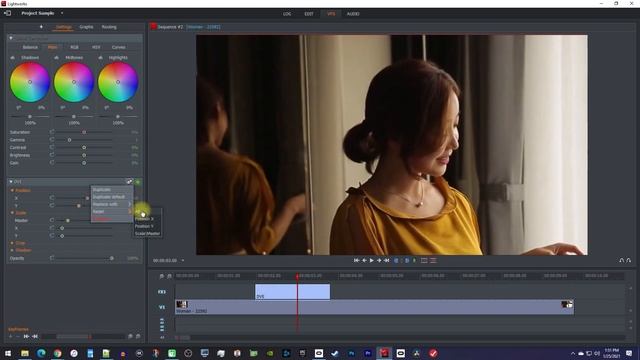
Task: Click the Gamma slider handle
Action: 69,140
